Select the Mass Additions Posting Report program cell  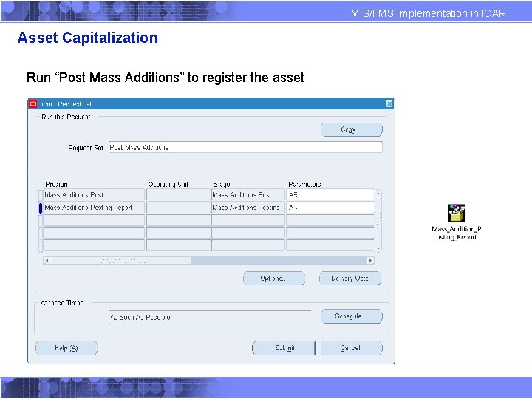click(x=94, y=208)
